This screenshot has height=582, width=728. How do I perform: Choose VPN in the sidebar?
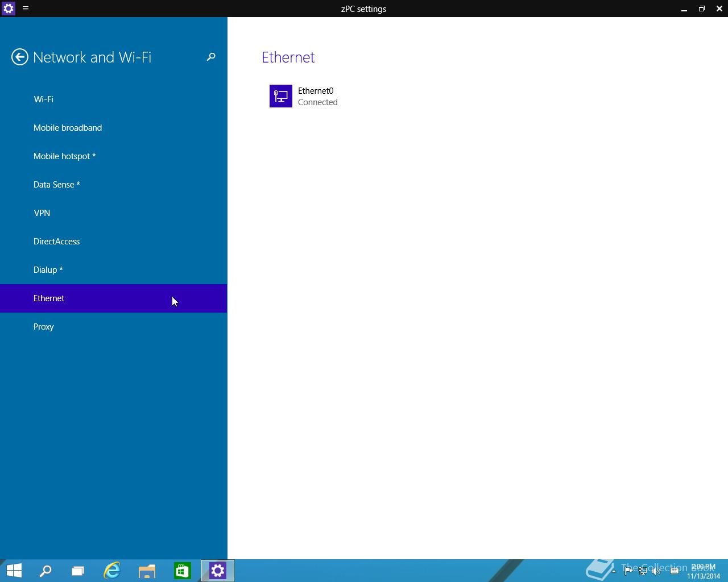tap(114, 213)
